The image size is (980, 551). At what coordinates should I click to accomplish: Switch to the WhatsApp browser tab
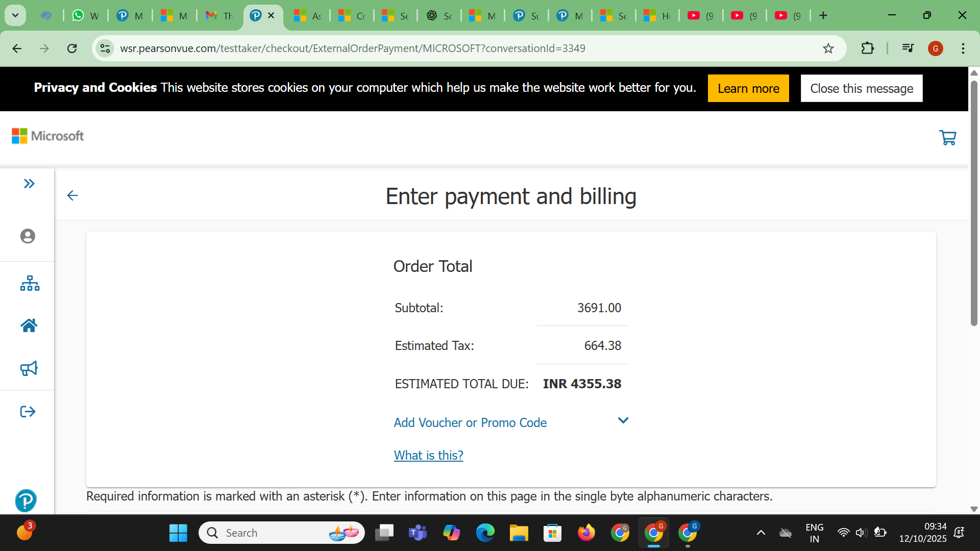point(85,16)
